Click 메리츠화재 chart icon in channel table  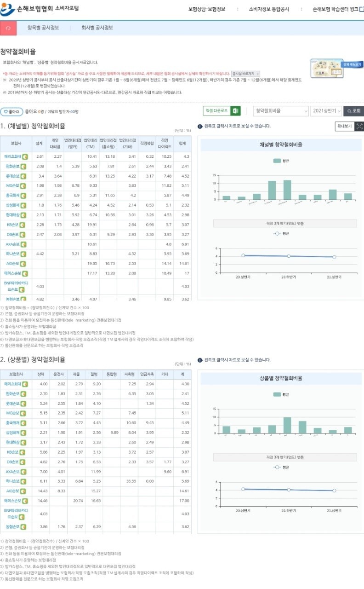click(25, 157)
